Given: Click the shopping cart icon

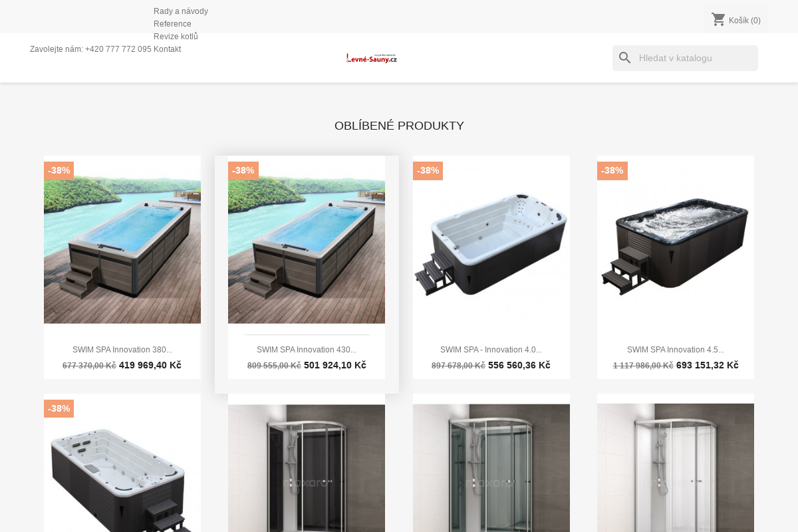Looking at the screenshot, I should click(718, 19).
